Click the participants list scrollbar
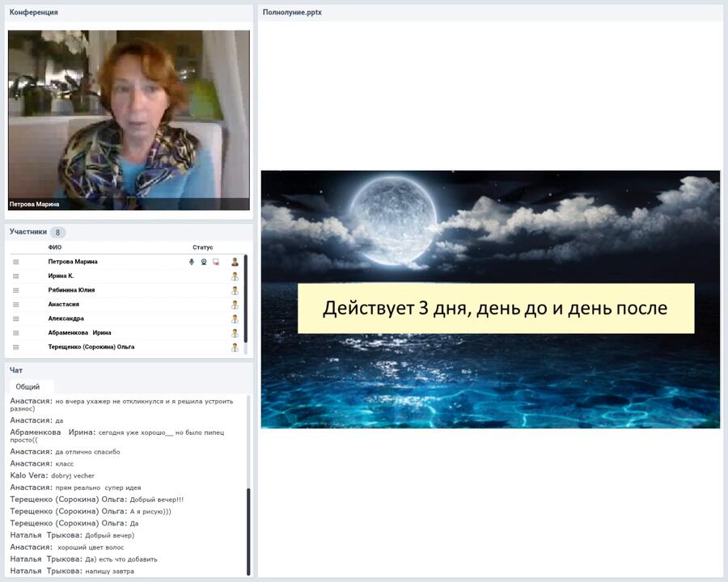The image size is (728, 582). click(245, 299)
